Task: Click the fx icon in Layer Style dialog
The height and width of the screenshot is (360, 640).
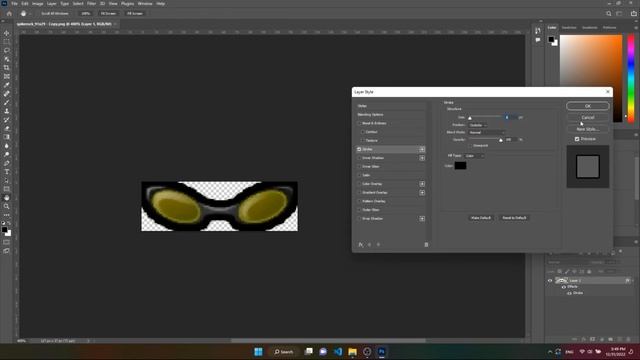Action: tap(360, 244)
